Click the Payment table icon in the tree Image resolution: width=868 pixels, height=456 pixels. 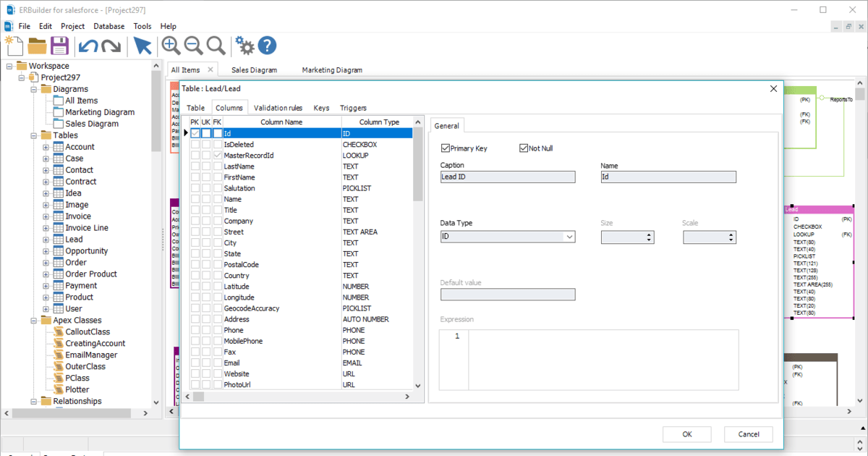coord(58,286)
